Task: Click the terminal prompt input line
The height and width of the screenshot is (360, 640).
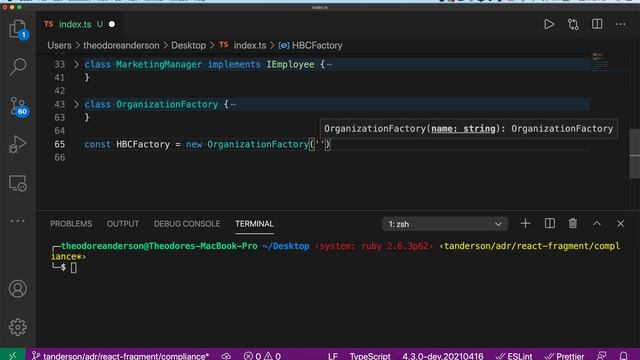Action: tap(73, 268)
